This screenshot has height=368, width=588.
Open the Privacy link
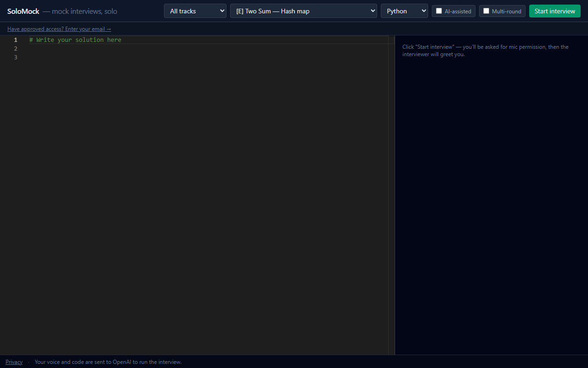(x=14, y=362)
